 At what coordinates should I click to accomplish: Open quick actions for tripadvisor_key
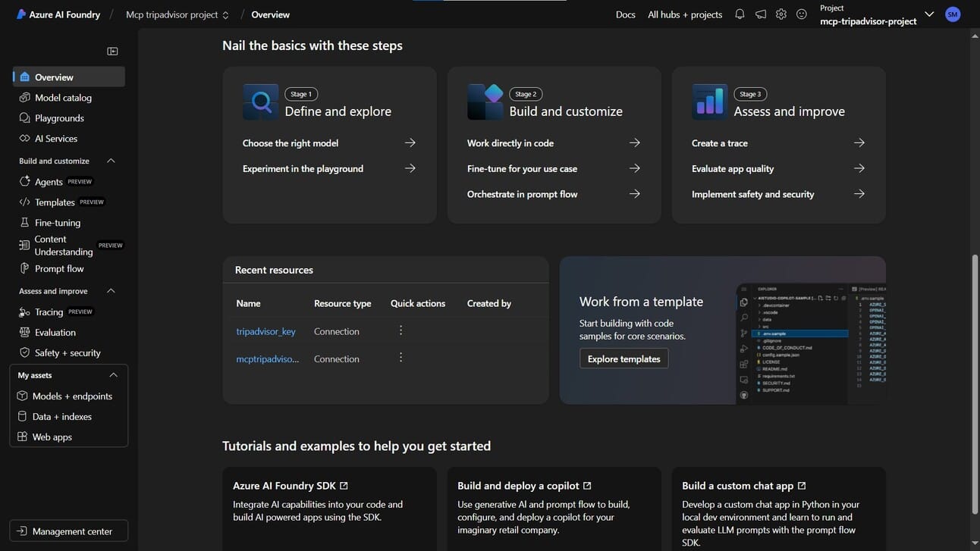pos(401,330)
